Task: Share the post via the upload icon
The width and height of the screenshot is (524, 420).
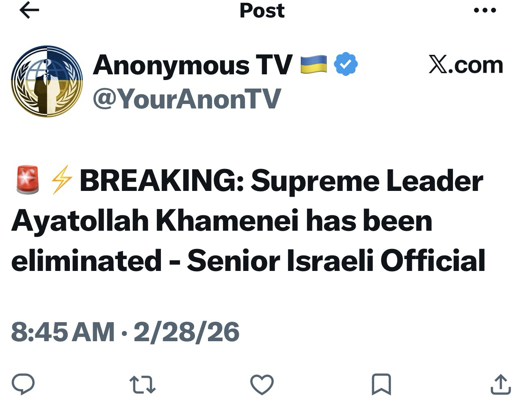Action: [x=500, y=384]
